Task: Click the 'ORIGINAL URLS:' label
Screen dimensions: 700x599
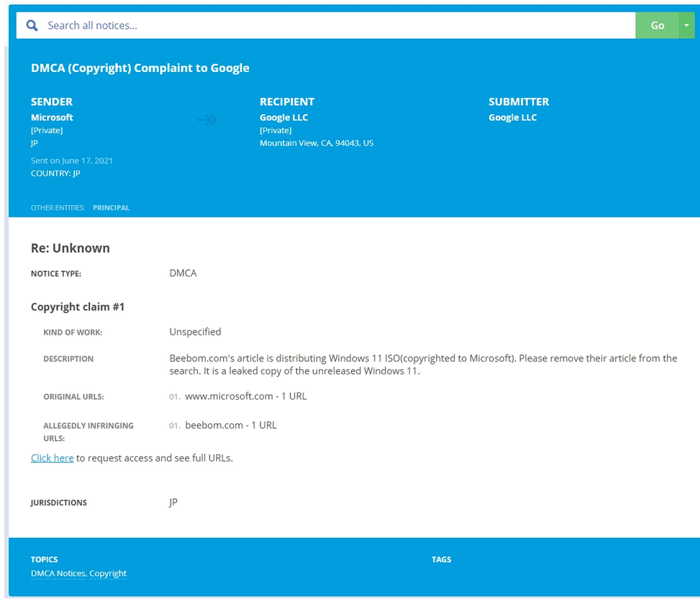Action: [x=73, y=397]
